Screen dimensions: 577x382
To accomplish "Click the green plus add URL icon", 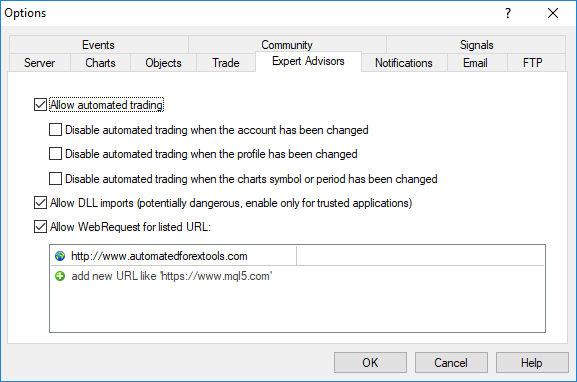I will pos(60,276).
